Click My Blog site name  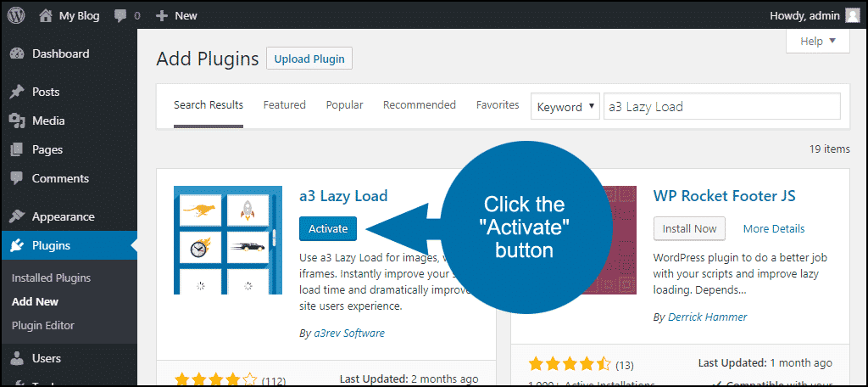[x=79, y=16]
